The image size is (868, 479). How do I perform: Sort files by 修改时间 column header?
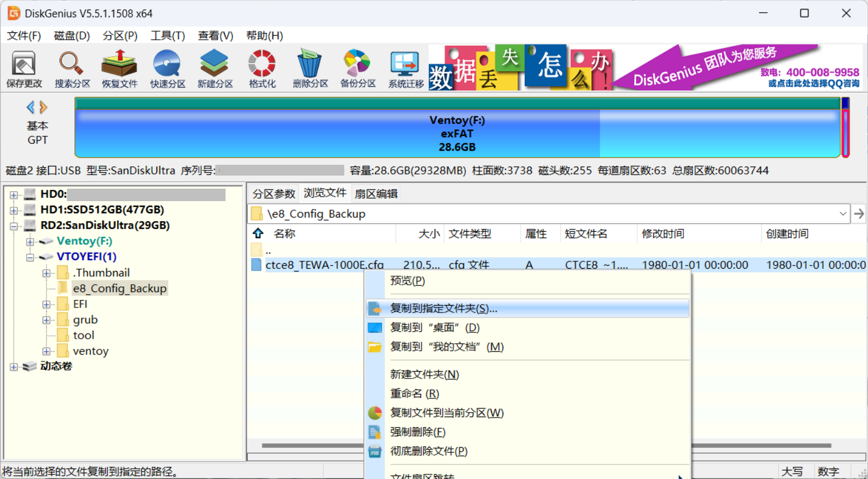click(x=663, y=234)
